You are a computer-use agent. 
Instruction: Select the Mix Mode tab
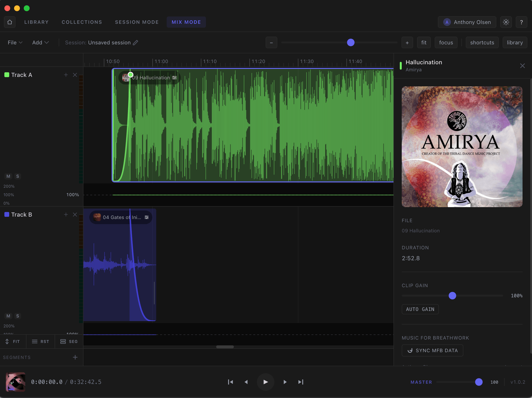186,22
